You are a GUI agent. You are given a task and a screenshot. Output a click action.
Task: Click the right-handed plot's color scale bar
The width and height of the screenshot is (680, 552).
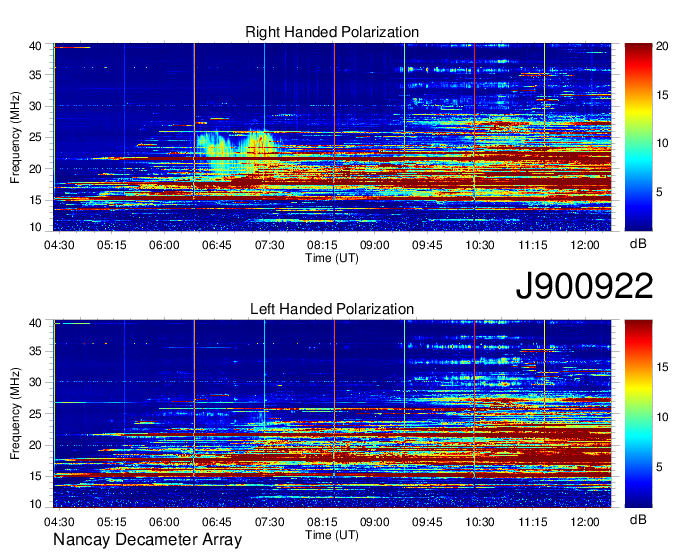[x=638, y=137]
